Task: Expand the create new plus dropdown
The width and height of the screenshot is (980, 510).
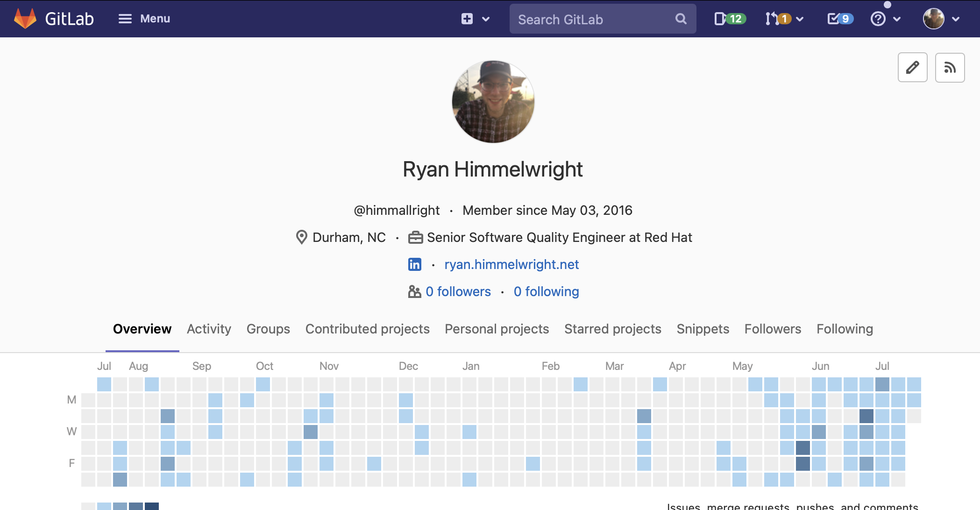Action: tap(475, 19)
